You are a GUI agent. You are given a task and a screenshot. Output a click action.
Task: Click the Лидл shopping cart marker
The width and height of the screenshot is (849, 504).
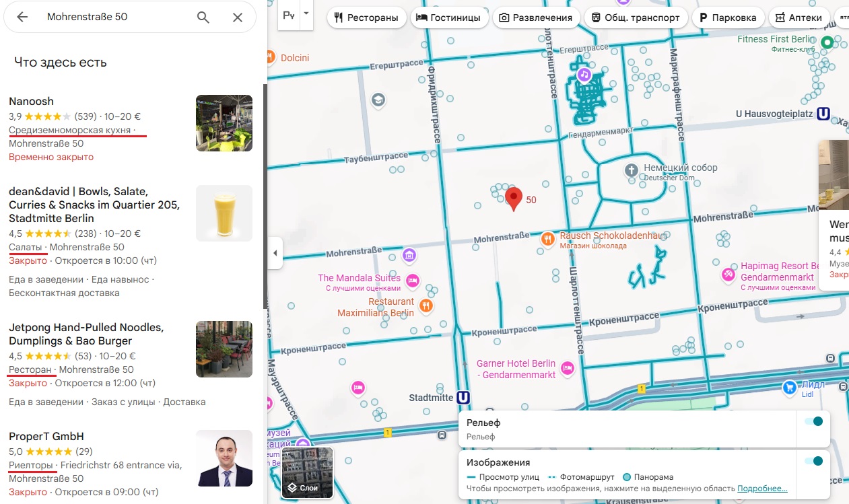[789, 387]
